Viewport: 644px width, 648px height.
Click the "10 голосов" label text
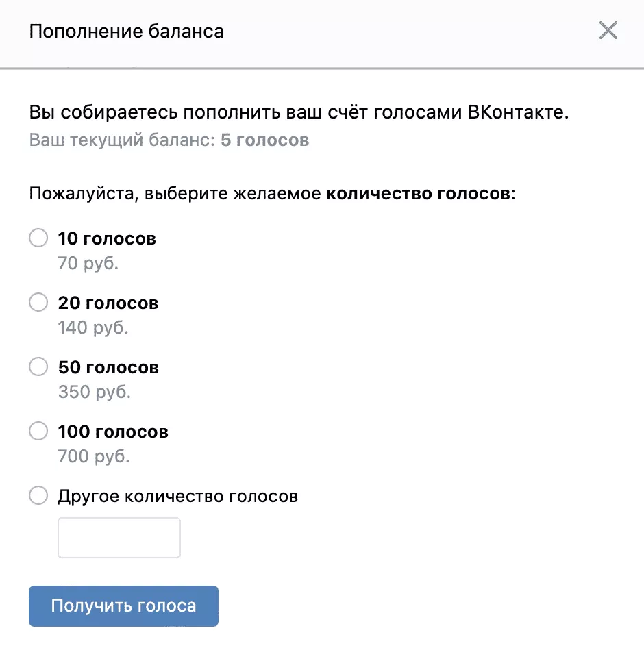click(107, 239)
